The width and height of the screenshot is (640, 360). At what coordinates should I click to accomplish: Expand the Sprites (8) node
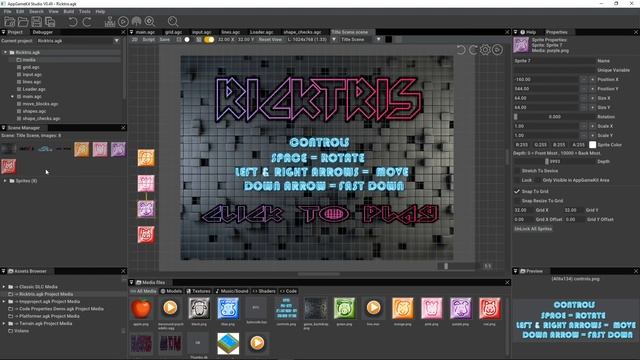point(5,181)
